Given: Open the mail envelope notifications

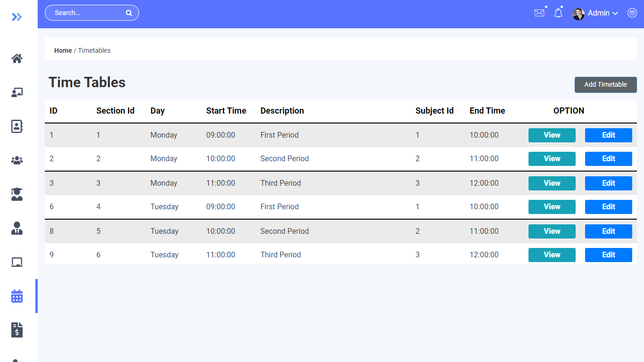Looking at the screenshot, I should pyautogui.click(x=539, y=13).
